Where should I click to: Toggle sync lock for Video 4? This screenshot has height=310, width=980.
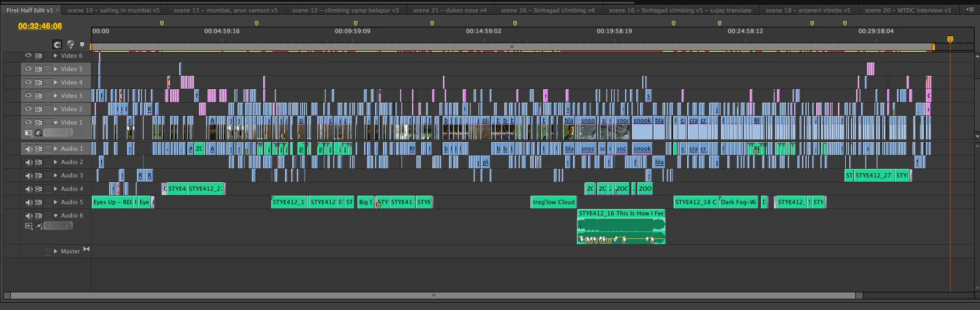39,82
